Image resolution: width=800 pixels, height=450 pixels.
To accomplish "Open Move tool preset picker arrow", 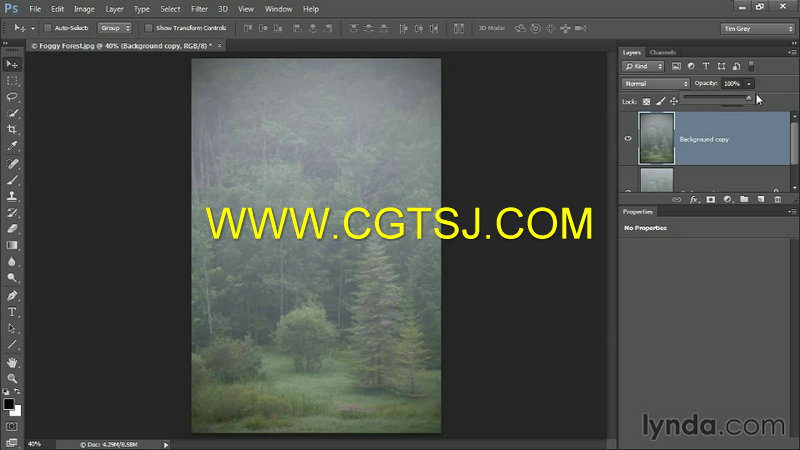I will 33,29.
